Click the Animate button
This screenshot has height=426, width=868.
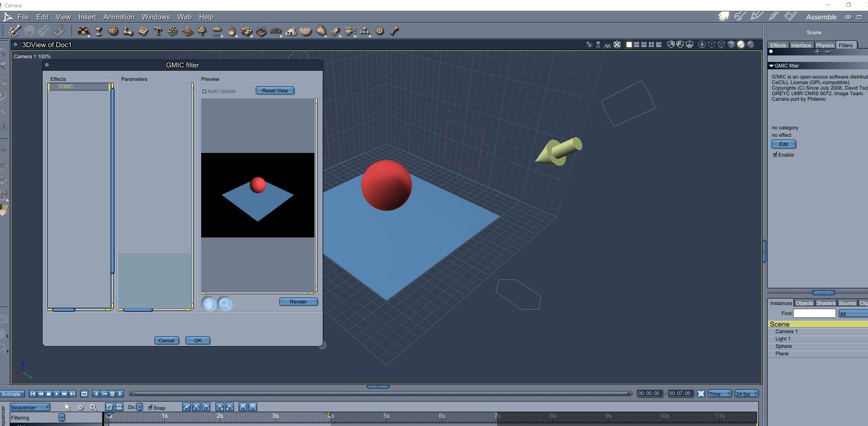(11, 394)
